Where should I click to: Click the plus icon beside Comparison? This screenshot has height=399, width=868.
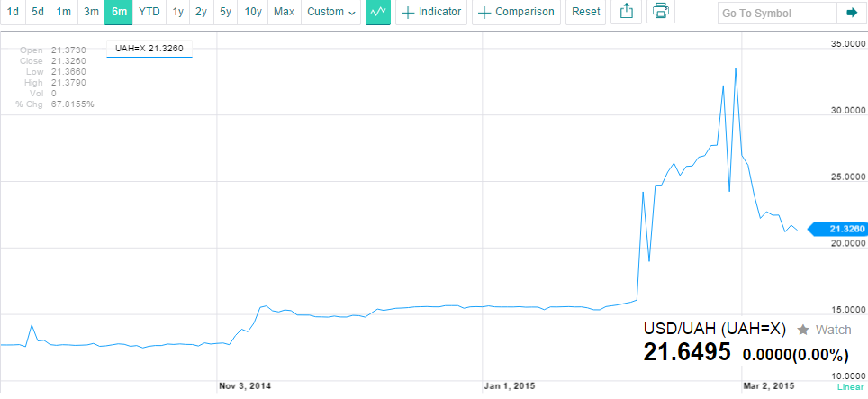click(484, 13)
